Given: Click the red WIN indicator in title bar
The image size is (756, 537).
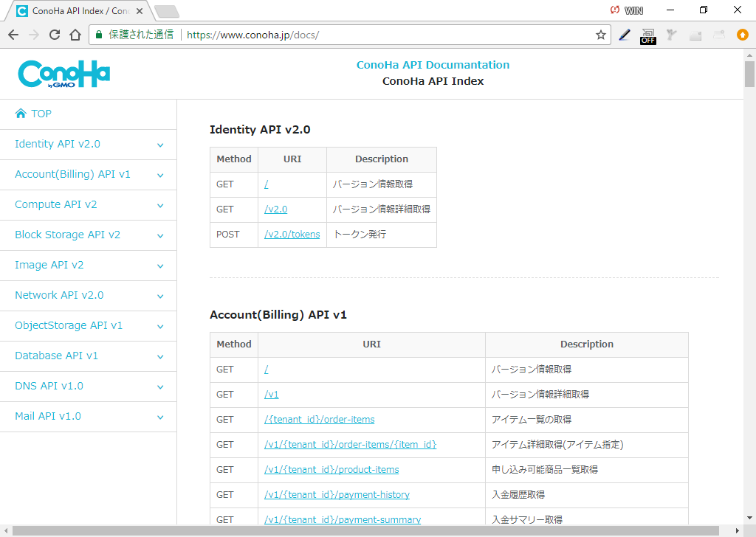Looking at the screenshot, I should 626,10.
